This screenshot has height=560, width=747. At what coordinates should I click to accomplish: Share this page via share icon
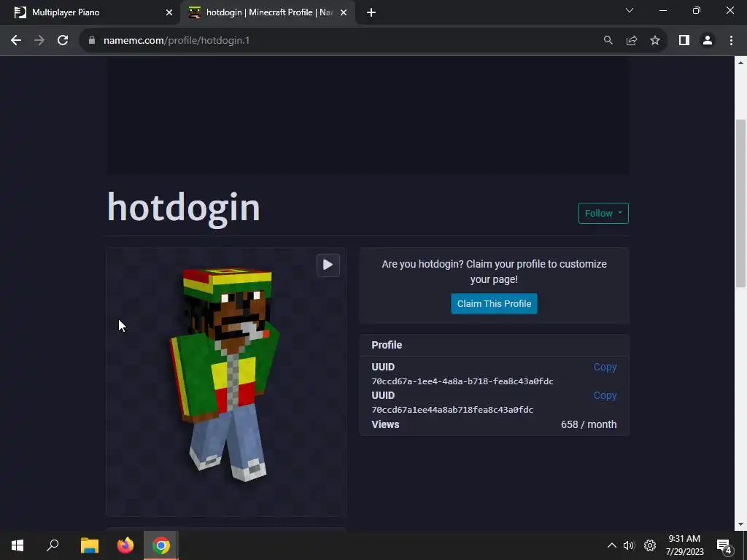pos(632,41)
